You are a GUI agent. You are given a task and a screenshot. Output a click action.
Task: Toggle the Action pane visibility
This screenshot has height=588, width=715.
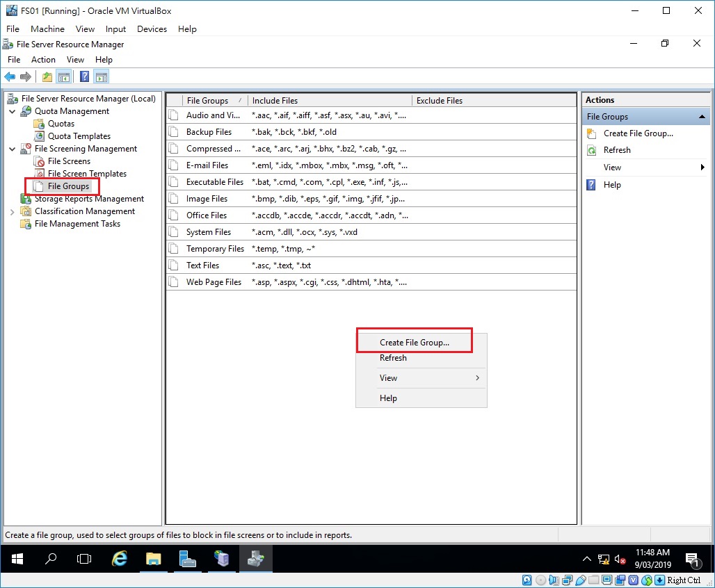click(101, 76)
